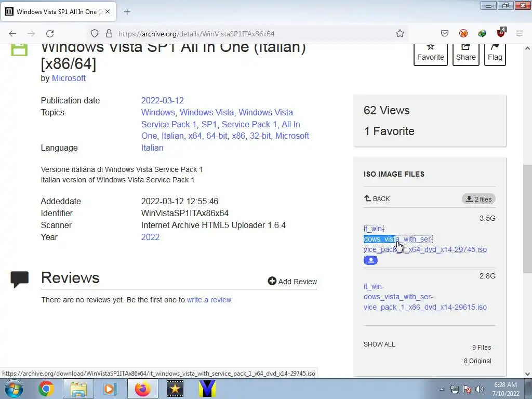Click the volume speaker tray icon
The height and width of the screenshot is (399, 532).
coord(480,389)
